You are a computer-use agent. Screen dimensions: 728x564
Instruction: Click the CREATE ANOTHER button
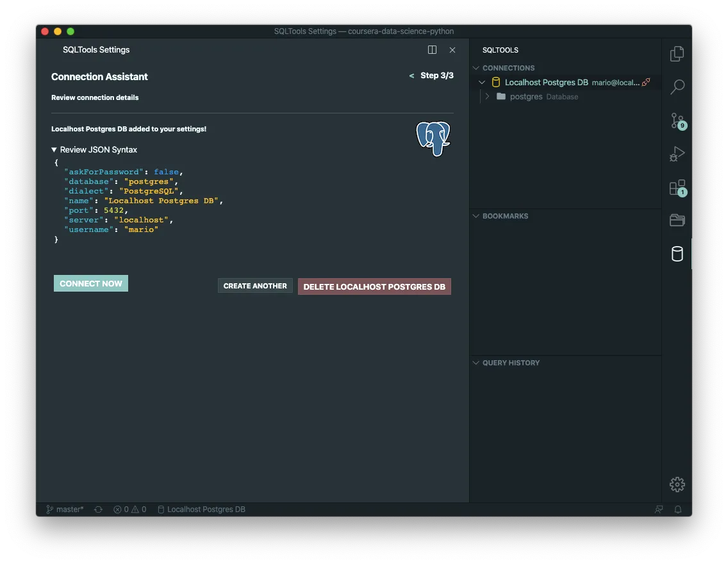(x=255, y=286)
